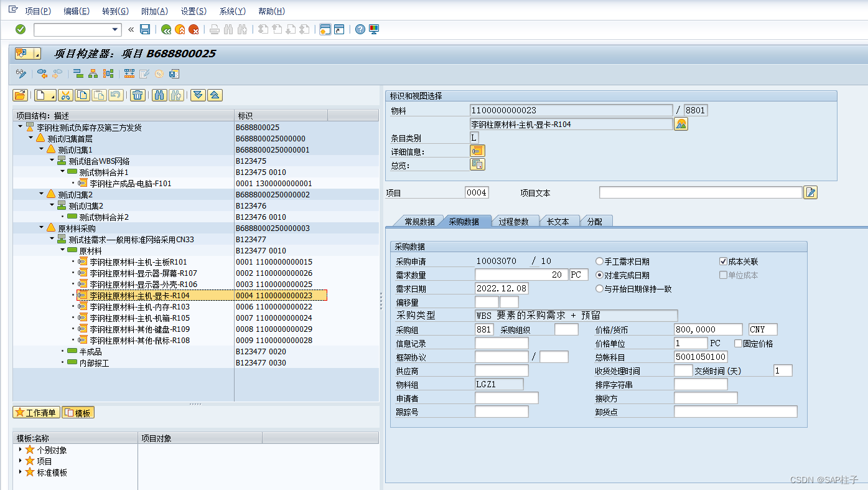Open the 设置(S) menu
The image size is (868, 490).
point(194,11)
